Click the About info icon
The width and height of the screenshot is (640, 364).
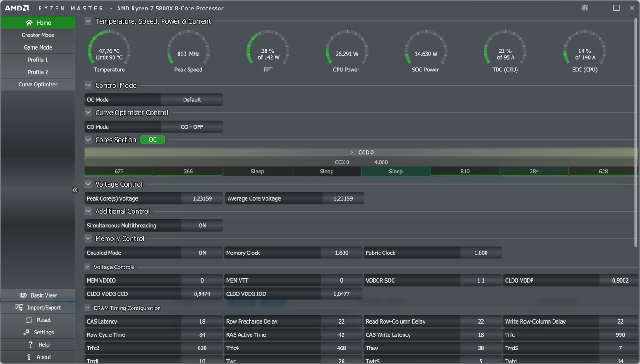[29, 357]
